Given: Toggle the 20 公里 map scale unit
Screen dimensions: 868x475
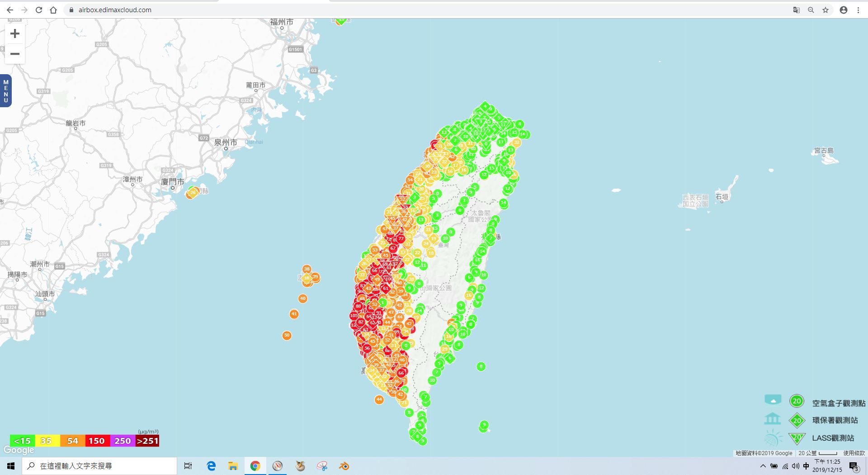Looking at the screenshot, I should point(818,453).
